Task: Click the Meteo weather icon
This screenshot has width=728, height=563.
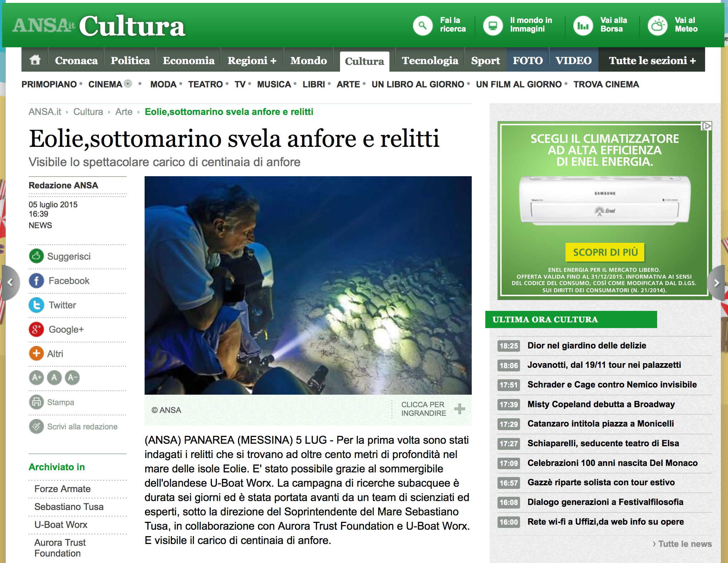Action: (657, 26)
